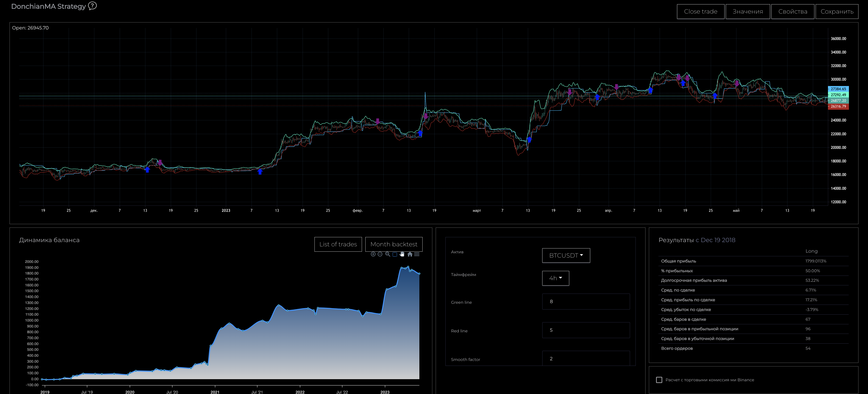Click the 36000.00 price axis label
Viewport: 868px width, 394px height.
[x=838, y=39]
